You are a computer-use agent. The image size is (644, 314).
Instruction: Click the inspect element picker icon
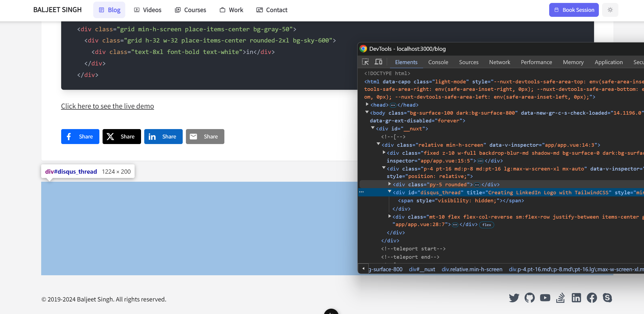[365, 62]
